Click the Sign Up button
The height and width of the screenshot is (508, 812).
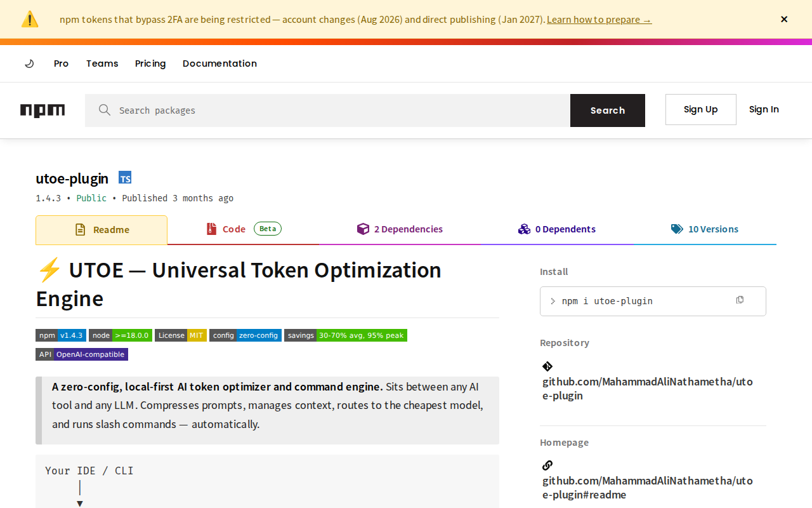701,109
